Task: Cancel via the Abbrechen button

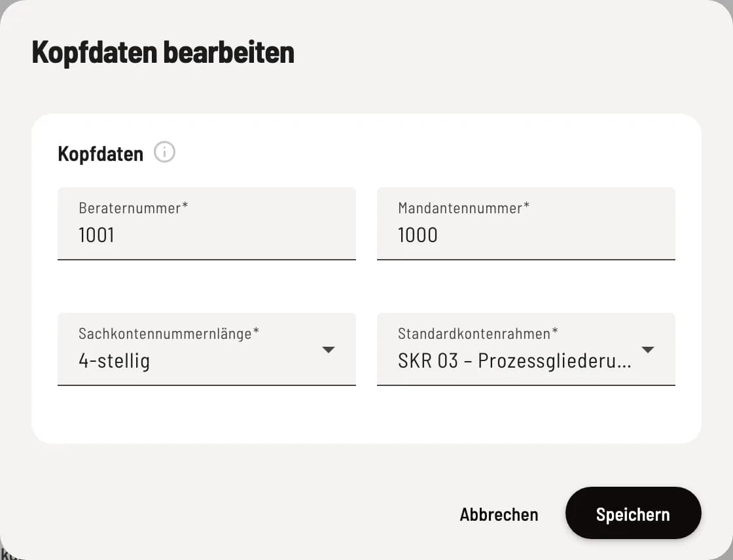Action: point(499,514)
